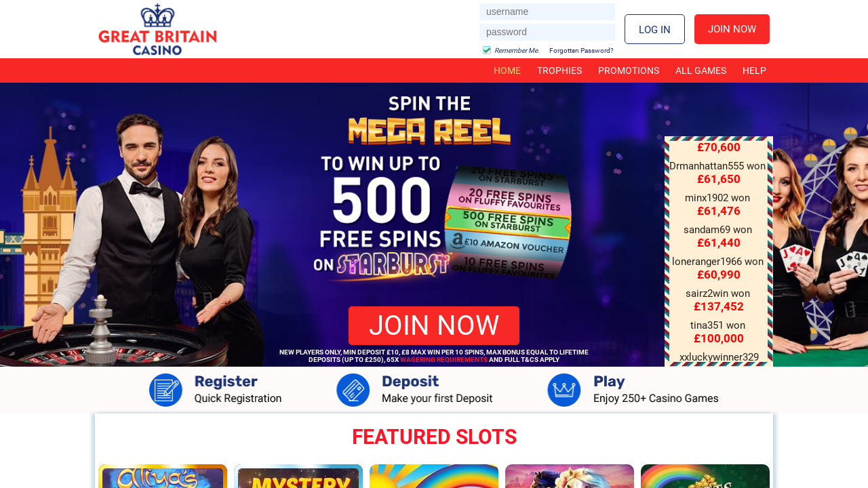The width and height of the screenshot is (868, 488).
Task: Click the Register notepad icon
Action: pyautogui.click(x=166, y=390)
